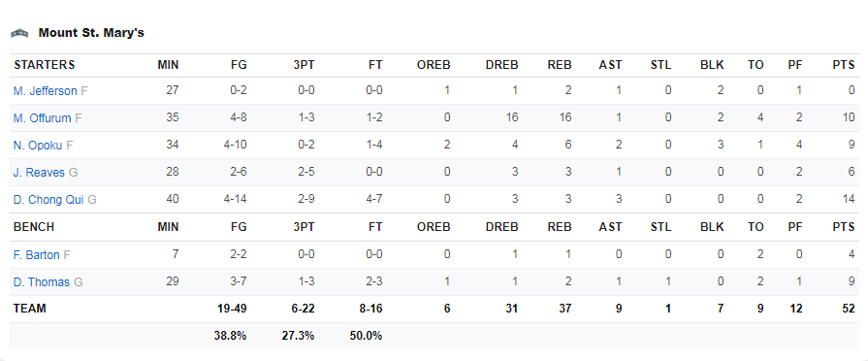Open the Mount St. Mary's team name heading
The height and width of the screenshot is (361, 868).
click(x=91, y=33)
